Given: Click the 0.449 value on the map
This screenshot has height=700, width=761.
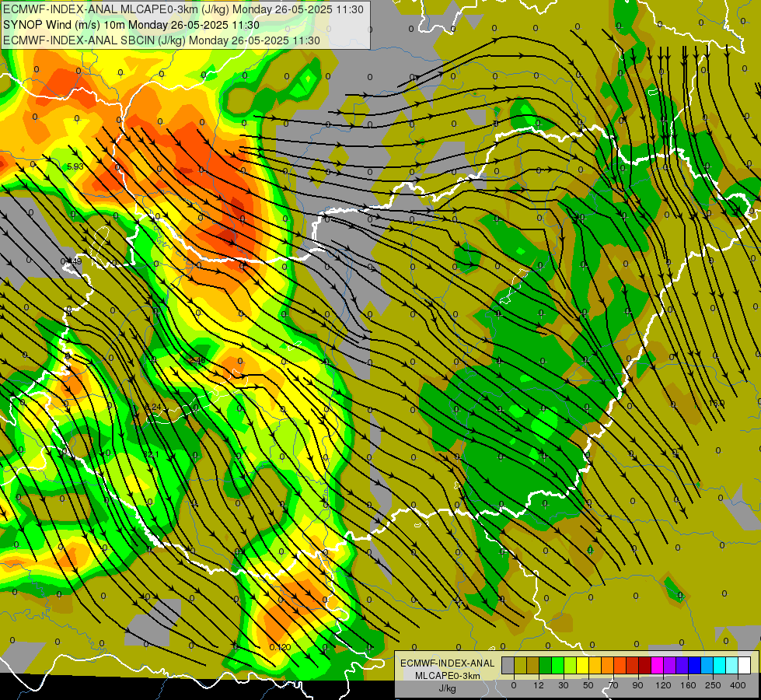Looking at the screenshot, I should (71, 261).
